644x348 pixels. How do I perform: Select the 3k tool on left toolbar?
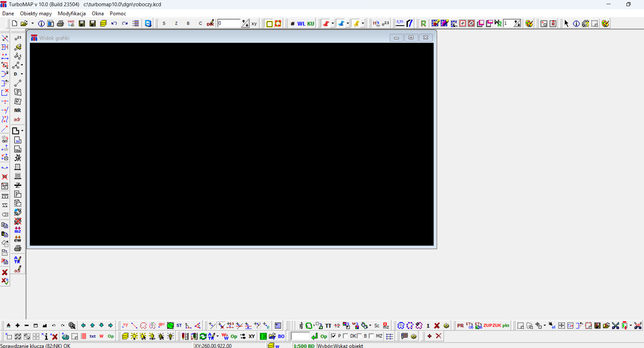18,158
